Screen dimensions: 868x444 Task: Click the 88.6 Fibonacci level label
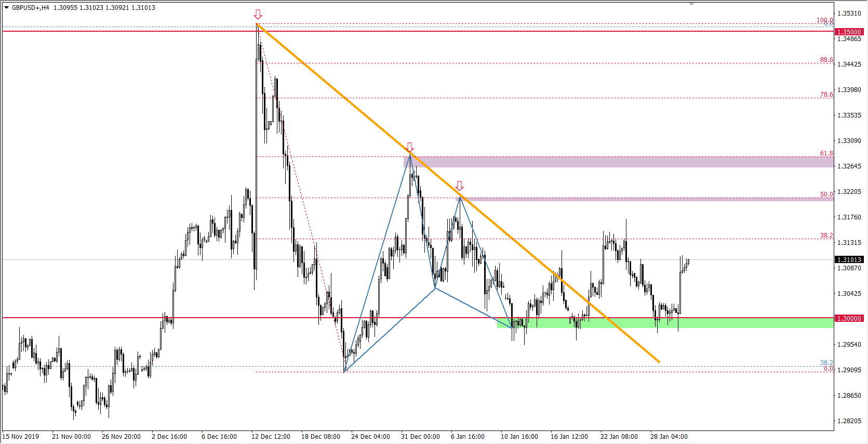click(826, 60)
